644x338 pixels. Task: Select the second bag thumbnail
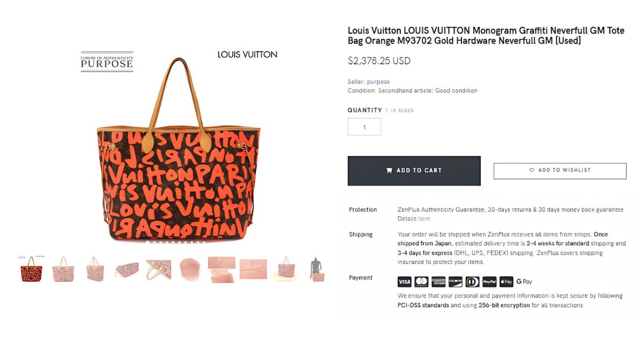point(63,269)
